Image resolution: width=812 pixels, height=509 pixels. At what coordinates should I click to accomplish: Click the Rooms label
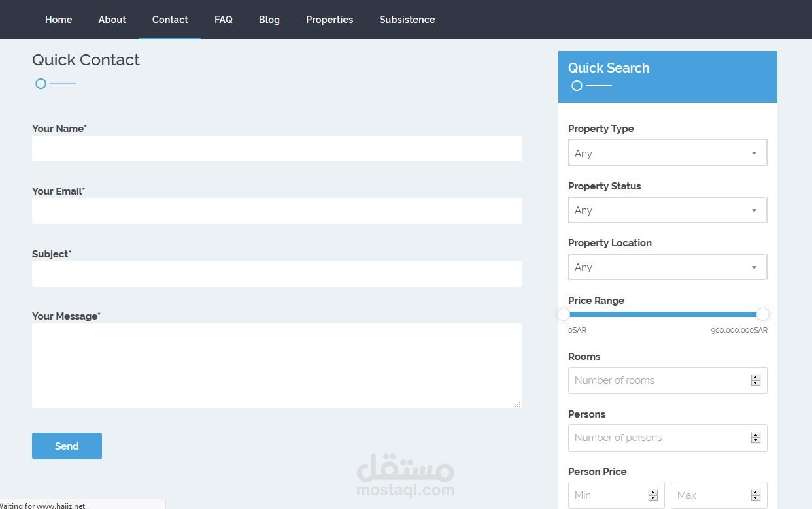tap(584, 357)
